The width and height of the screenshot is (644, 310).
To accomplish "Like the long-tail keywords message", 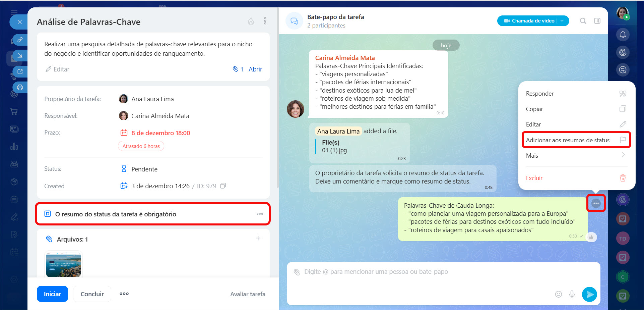I will (x=591, y=237).
